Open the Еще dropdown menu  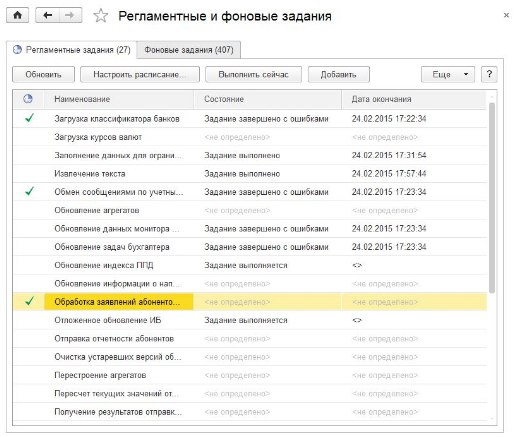tap(448, 74)
